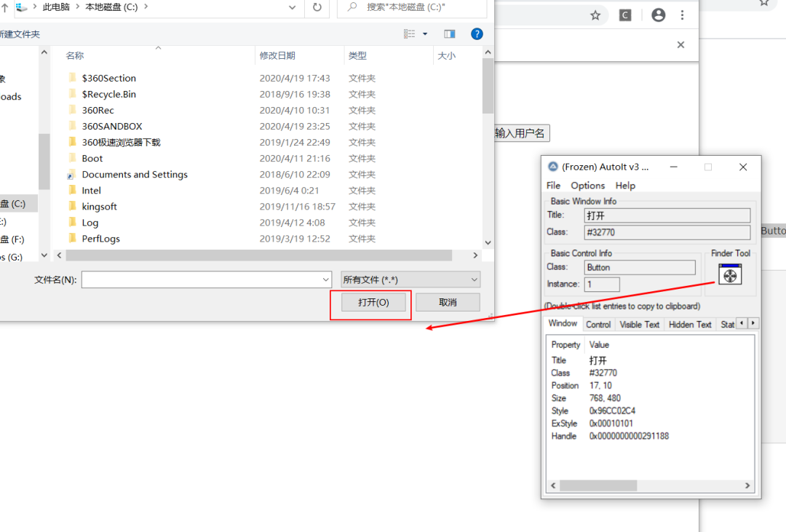Click the search box for local disk C
The width and height of the screenshot is (786, 532).
(412, 7)
